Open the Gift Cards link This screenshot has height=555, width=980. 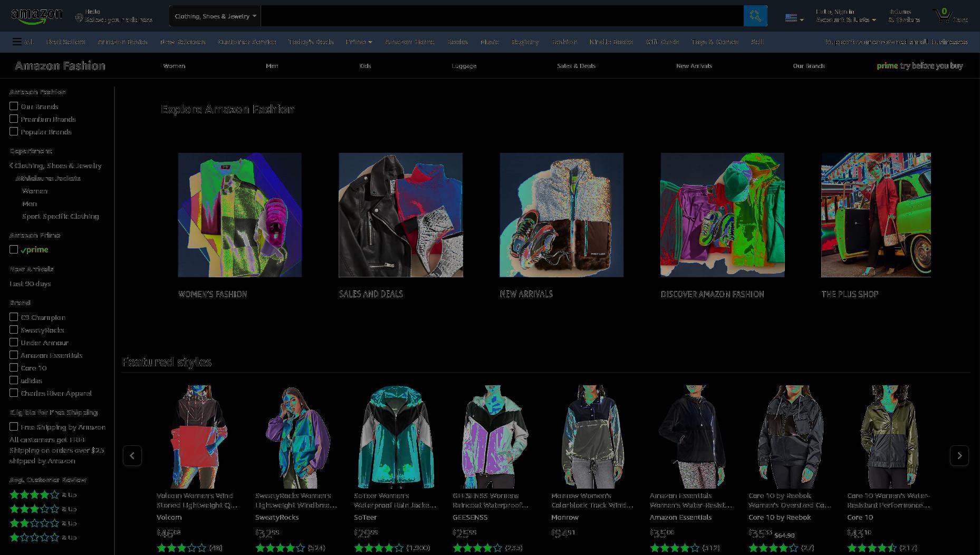pos(662,42)
